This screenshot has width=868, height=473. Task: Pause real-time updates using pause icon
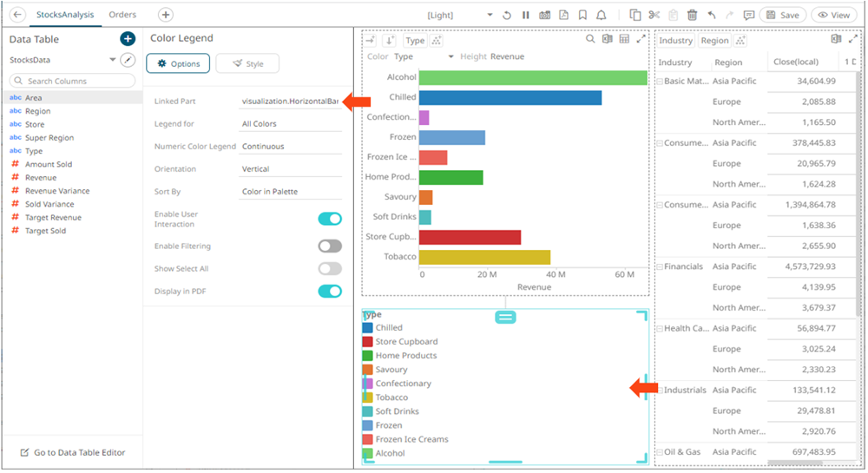pyautogui.click(x=525, y=16)
